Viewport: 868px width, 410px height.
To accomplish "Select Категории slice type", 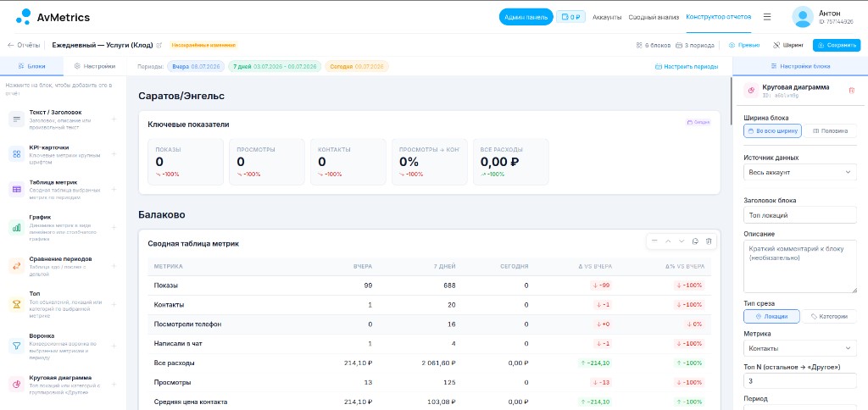I will [x=829, y=317].
